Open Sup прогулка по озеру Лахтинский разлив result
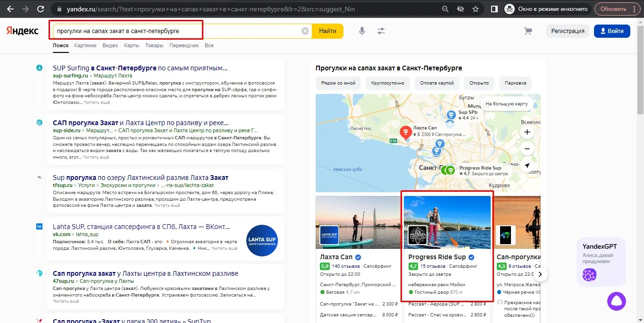Viewport: 644px width, 323px height. point(141,178)
